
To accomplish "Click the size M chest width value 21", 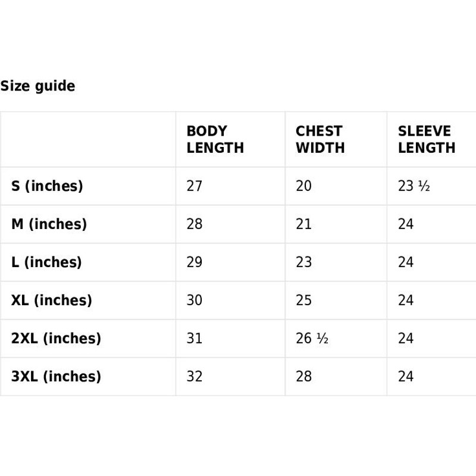I will coord(303,224).
